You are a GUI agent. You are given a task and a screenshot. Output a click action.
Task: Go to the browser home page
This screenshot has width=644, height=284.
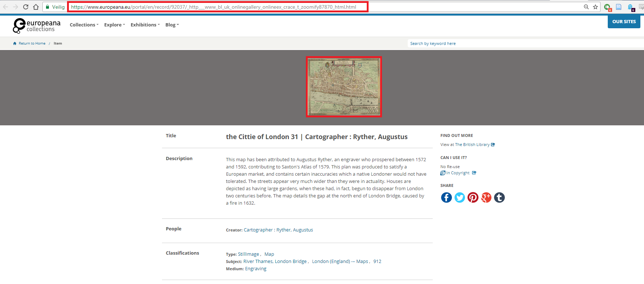(36, 7)
